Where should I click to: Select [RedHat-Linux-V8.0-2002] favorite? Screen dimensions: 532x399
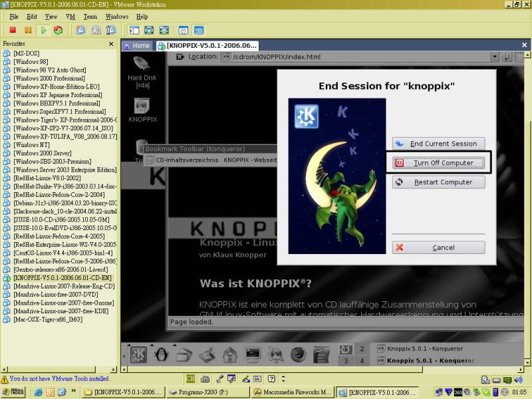click(47, 178)
